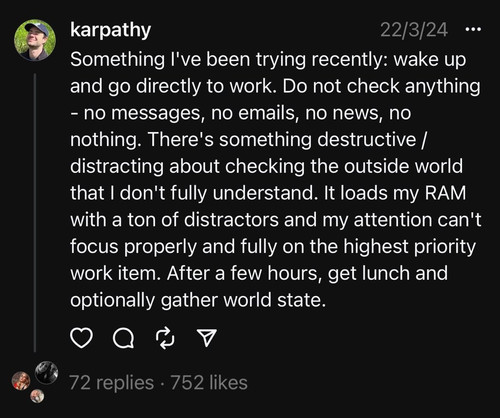Image resolution: width=500 pixels, height=418 pixels.
Task: Visit the karpathy username link
Action: click(x=111, y=31)
